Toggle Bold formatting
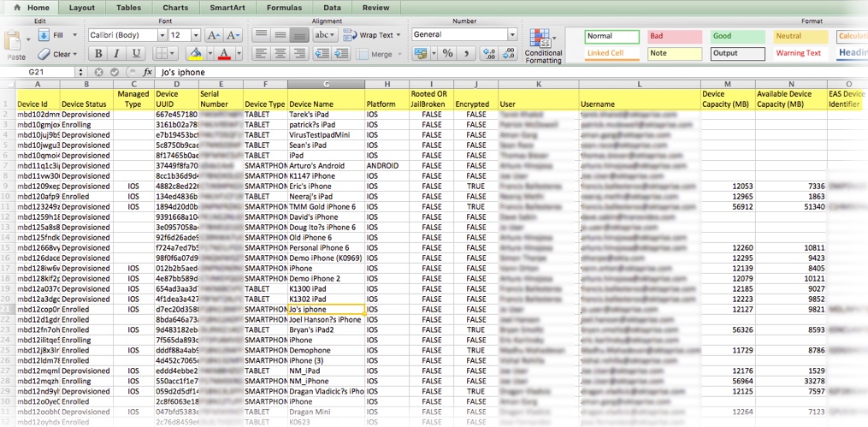The image size is (868, 427). pyautogui.click(x=99, y=54)
